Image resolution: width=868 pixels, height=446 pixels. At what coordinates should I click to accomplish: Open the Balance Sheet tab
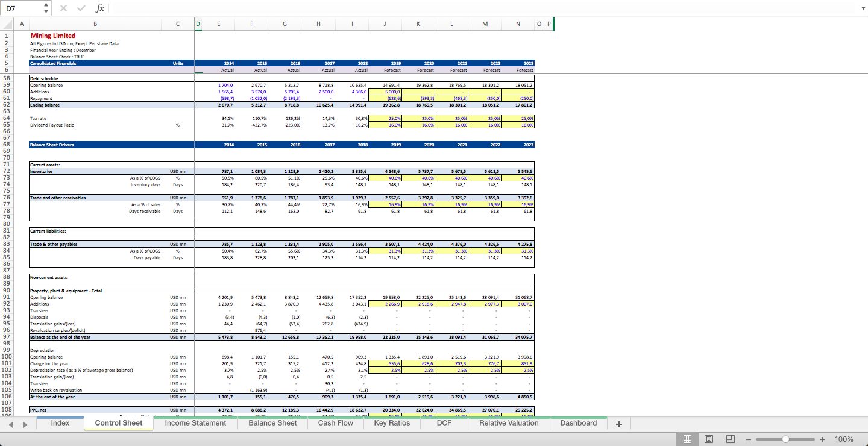pos(273,423)
